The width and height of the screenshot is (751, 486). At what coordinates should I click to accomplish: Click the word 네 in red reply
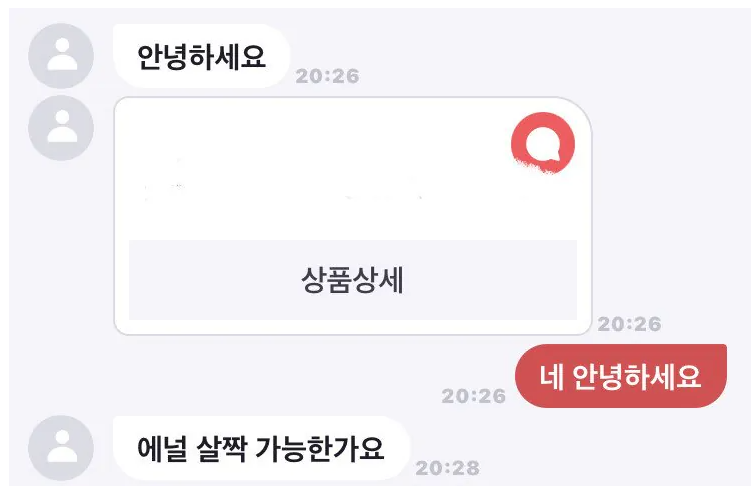tap(551, 376)
